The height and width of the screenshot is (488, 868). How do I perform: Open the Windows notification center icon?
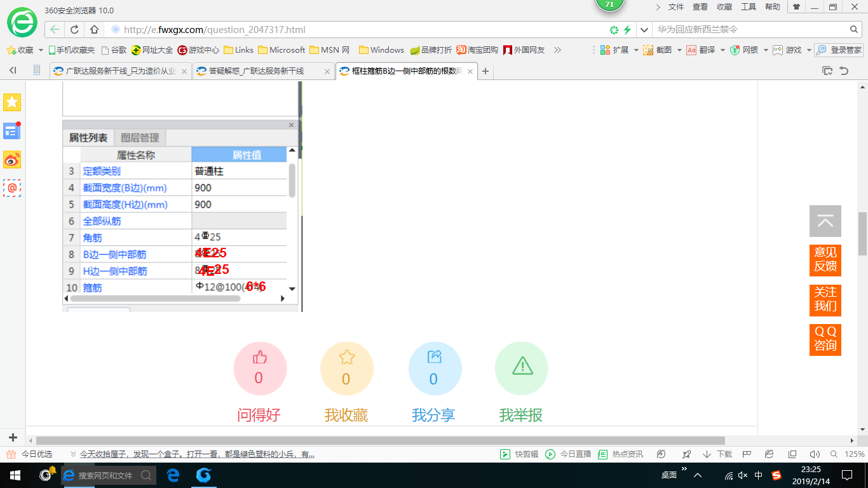point(846,475)
